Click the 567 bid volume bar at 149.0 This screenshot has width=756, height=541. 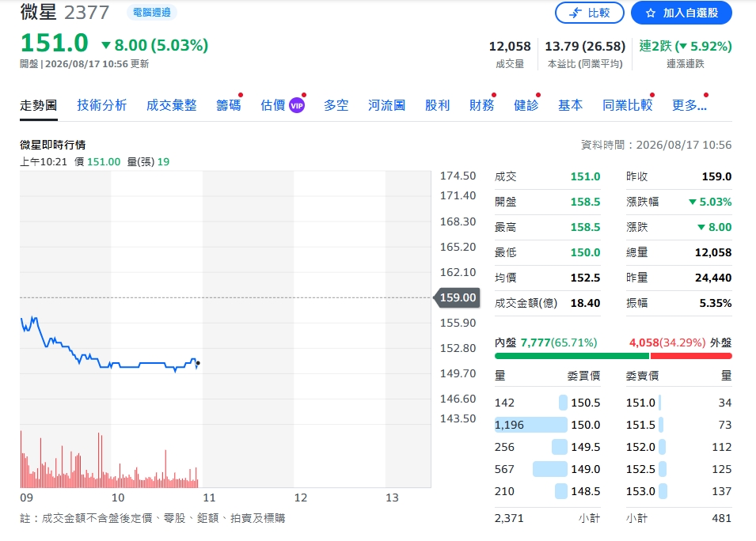(550, 469)
